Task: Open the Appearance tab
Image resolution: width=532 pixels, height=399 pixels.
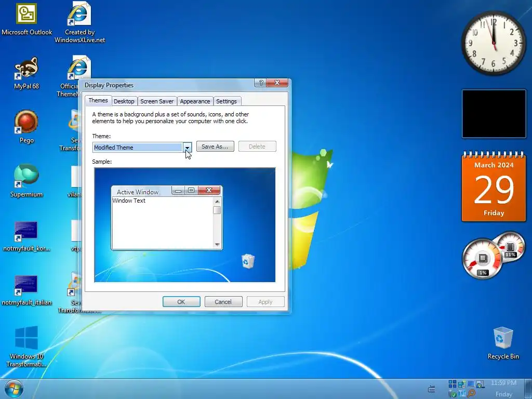Action: point(195,101)
